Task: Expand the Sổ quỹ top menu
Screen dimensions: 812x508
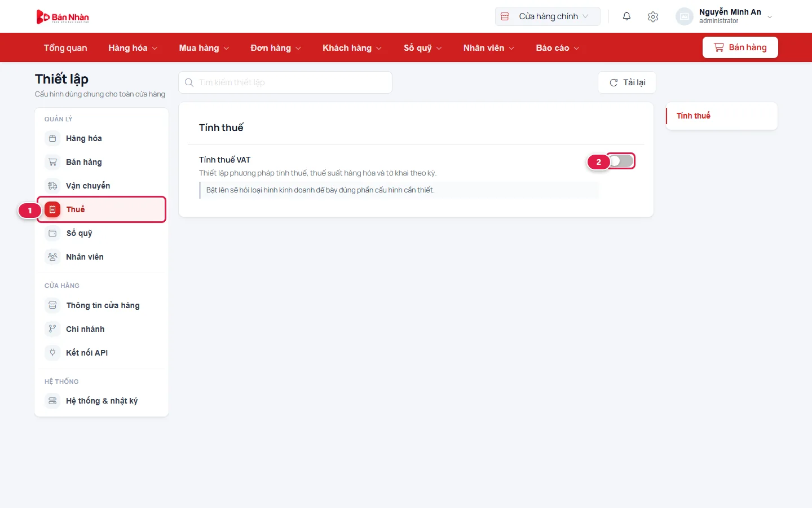Action: click(422, 48)
